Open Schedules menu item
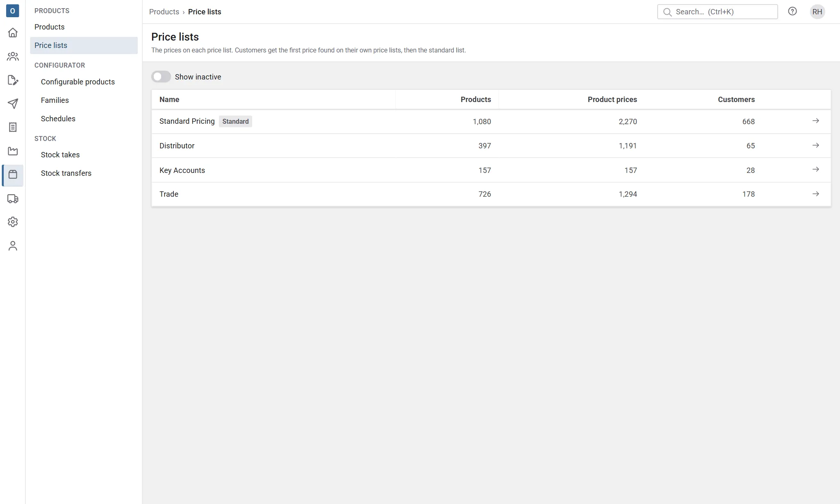The height and width of the screenshot is (504, 840). (x=84, y=118)
